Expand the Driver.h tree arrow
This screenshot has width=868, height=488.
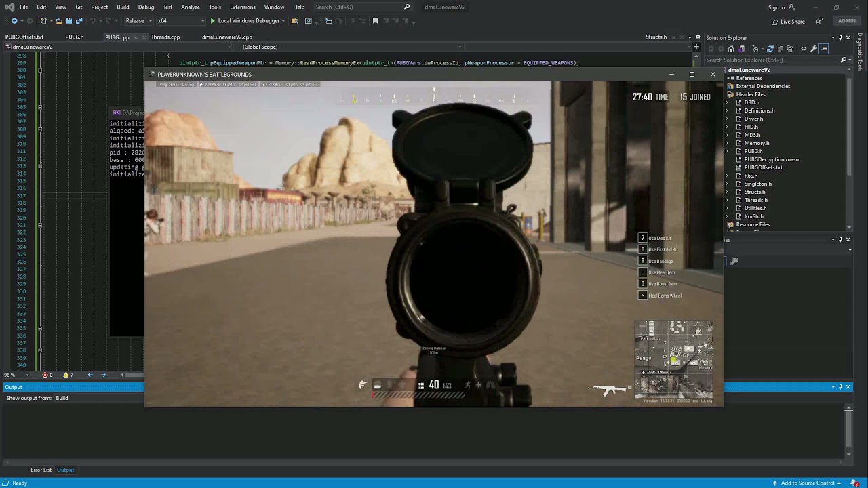(727, 119)
